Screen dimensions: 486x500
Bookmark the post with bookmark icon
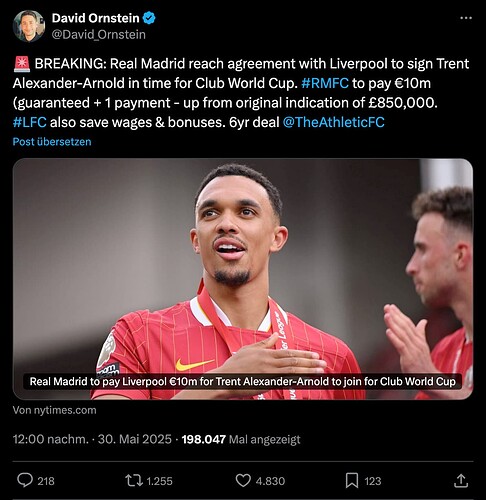[x=352, y=481]
